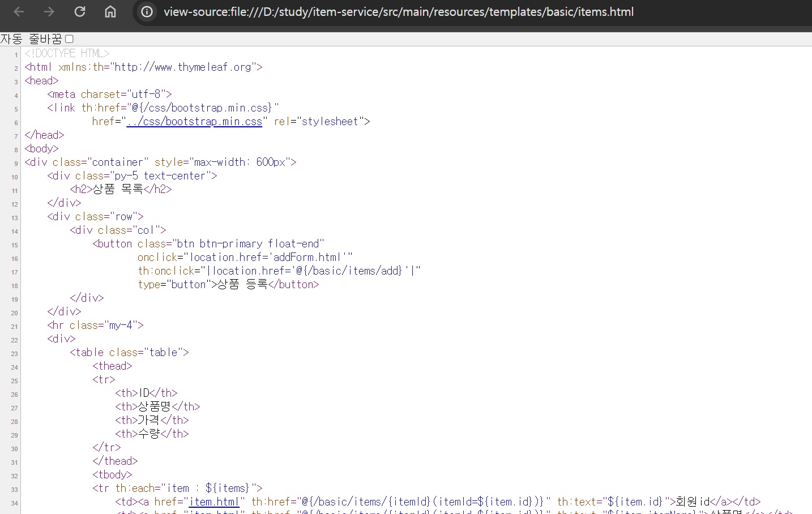The image size is (812, 514).
Task: Select the closing </head> tag
Action: coord(44,135)
